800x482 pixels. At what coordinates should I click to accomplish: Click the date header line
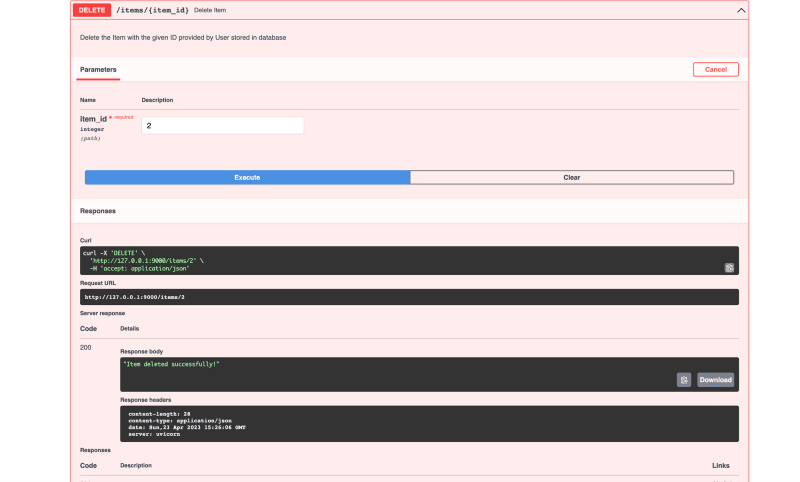coord(187,427)
